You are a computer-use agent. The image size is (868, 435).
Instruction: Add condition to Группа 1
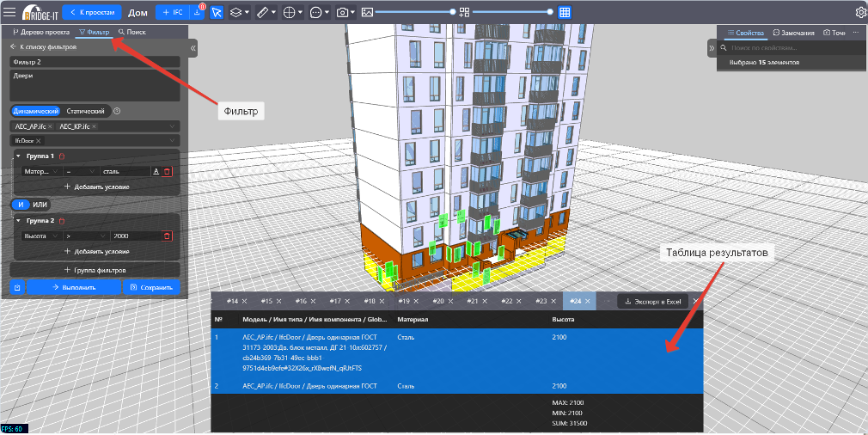click(x=97, y=187)
